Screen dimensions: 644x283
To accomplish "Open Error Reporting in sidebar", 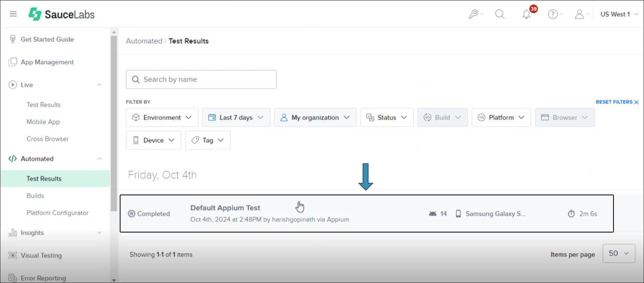I will click(43, 278).
